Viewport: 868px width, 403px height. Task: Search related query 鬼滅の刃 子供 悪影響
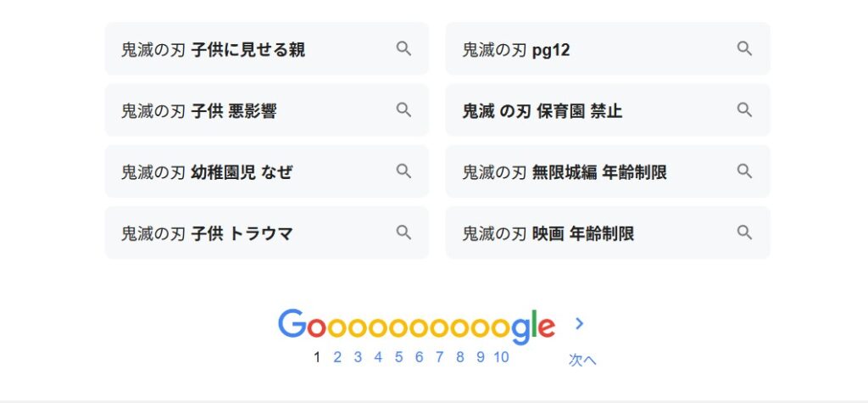tap(267, 109)
